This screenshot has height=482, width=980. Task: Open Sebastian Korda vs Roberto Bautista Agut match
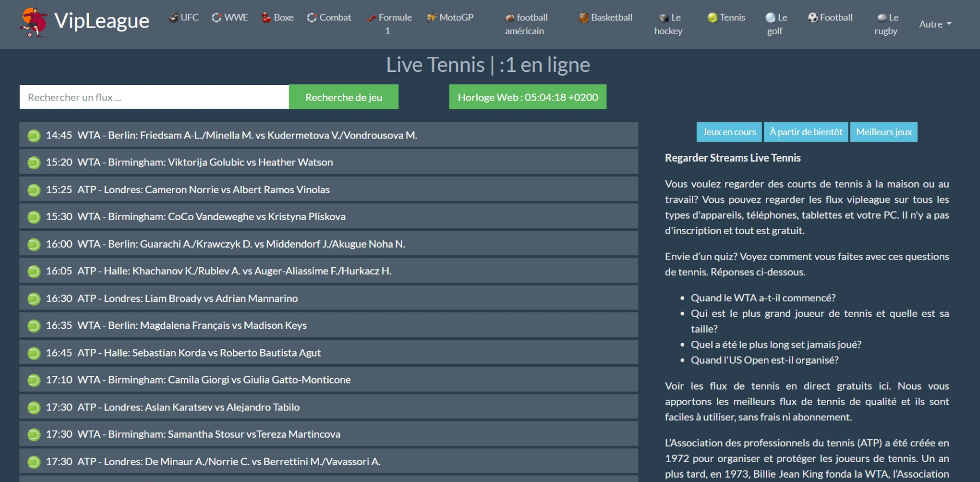tap(329, 353)
